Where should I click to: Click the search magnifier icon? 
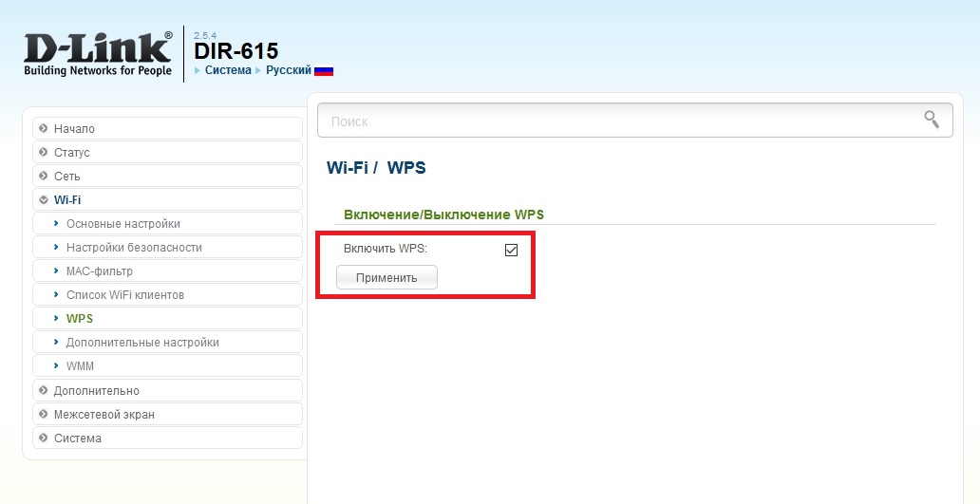pyautogui.click(x=932, y=119)
